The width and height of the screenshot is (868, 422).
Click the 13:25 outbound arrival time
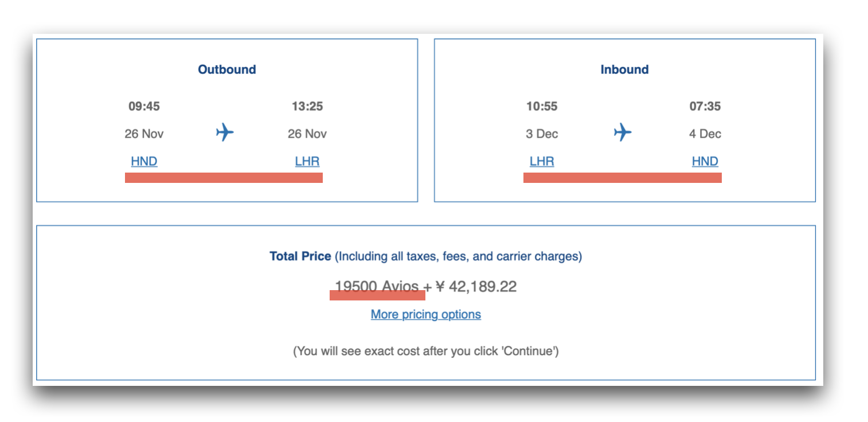(x=307, y=106)
